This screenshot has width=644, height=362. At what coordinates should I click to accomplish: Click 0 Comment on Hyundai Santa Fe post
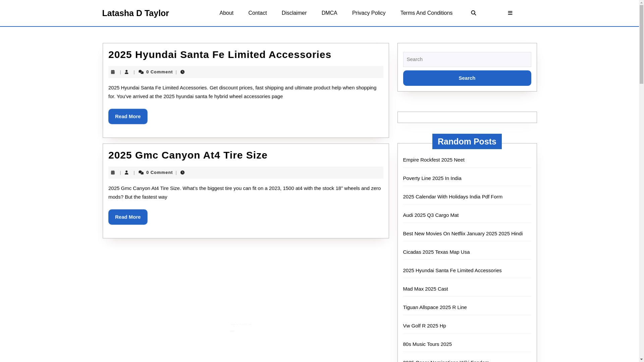pyautogui.click(x=159, y=72)
